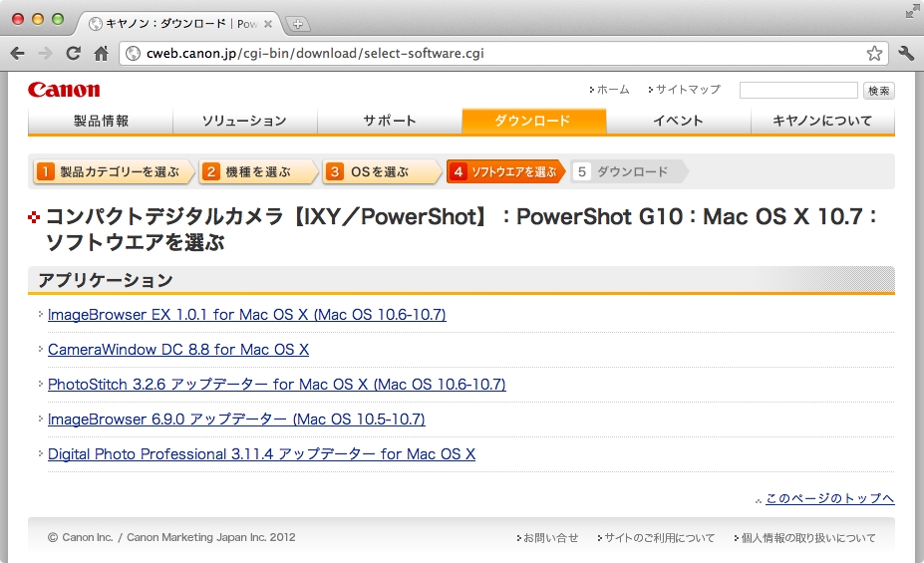
Task: Click step 5 ダウンロード
Action: click(628, 171)
